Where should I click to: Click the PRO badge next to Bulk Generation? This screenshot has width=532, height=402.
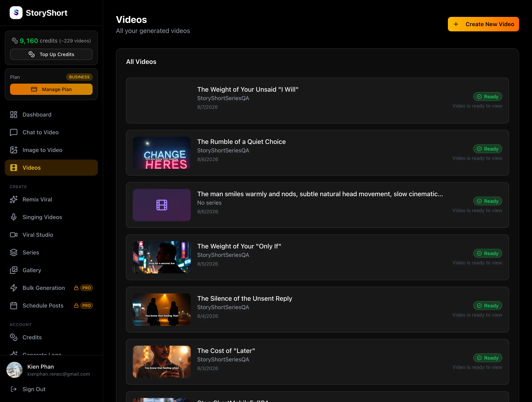87,288
